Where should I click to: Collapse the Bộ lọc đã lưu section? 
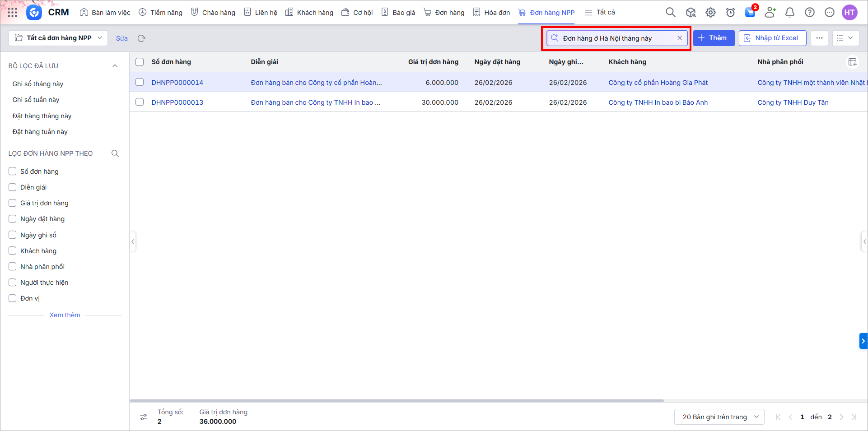115,66
